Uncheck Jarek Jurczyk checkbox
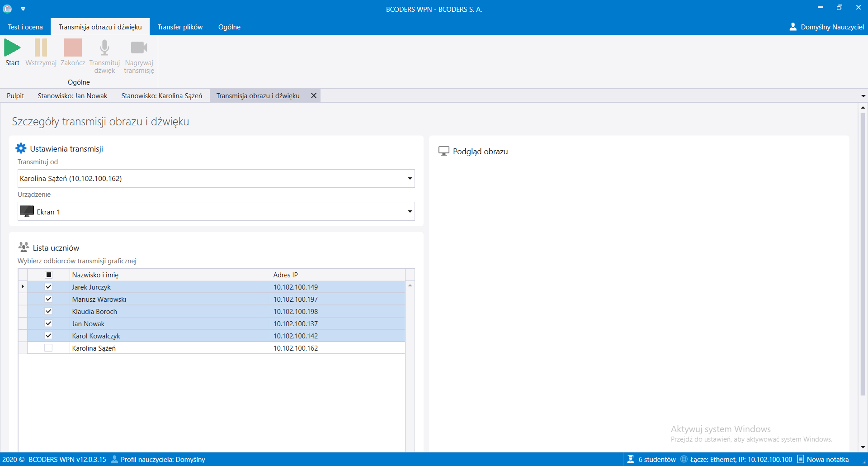Image resolution: width=868 pixels, height=466 pixels. coord(48,287)
